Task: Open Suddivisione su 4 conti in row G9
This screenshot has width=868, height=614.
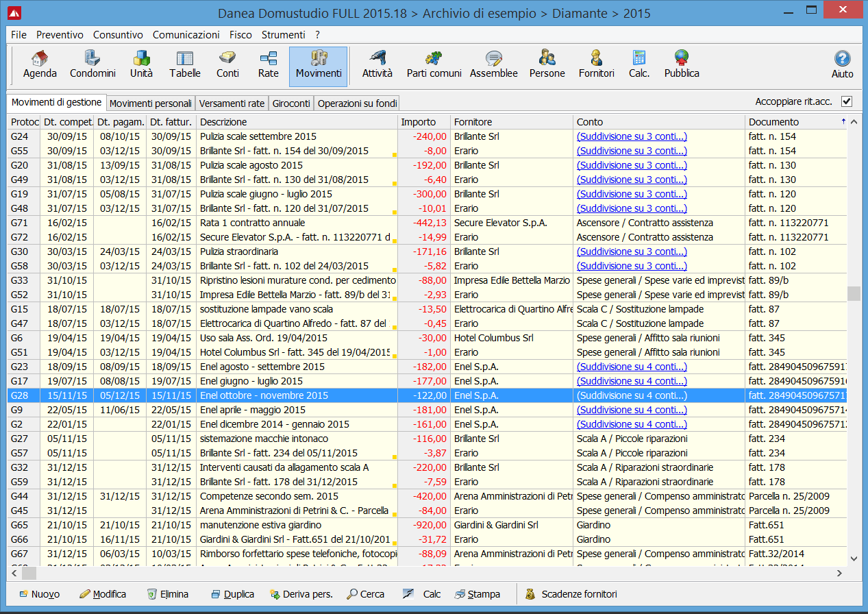Action: pyautogui.click(x=632, y=410)
